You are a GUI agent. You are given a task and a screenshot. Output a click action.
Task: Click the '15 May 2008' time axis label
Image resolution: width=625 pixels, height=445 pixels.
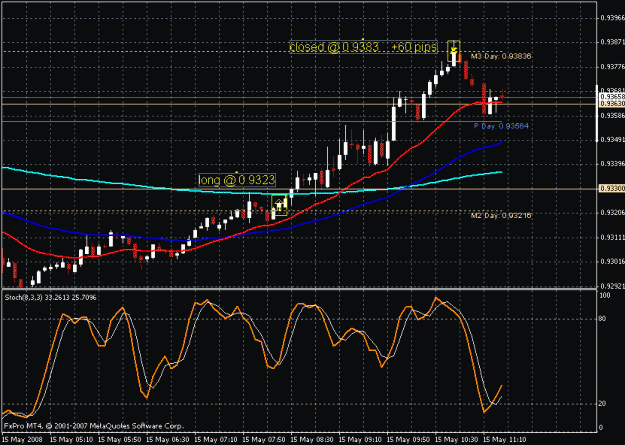20,439
